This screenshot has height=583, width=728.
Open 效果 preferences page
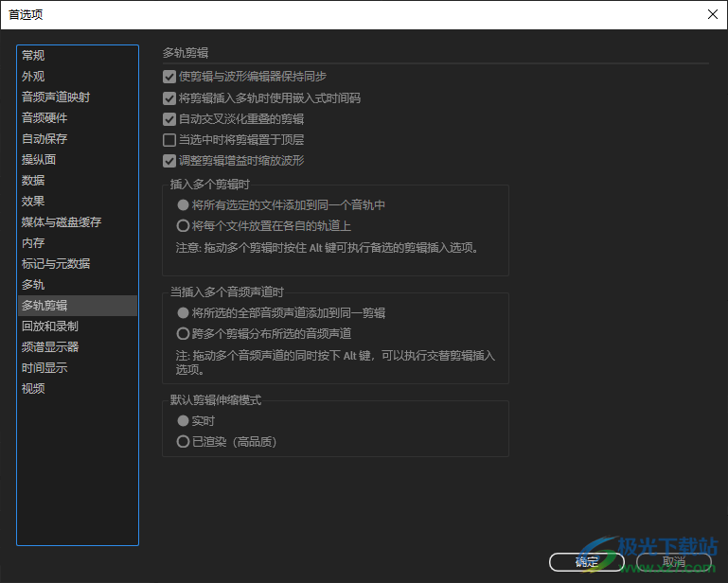coord(78,201)
